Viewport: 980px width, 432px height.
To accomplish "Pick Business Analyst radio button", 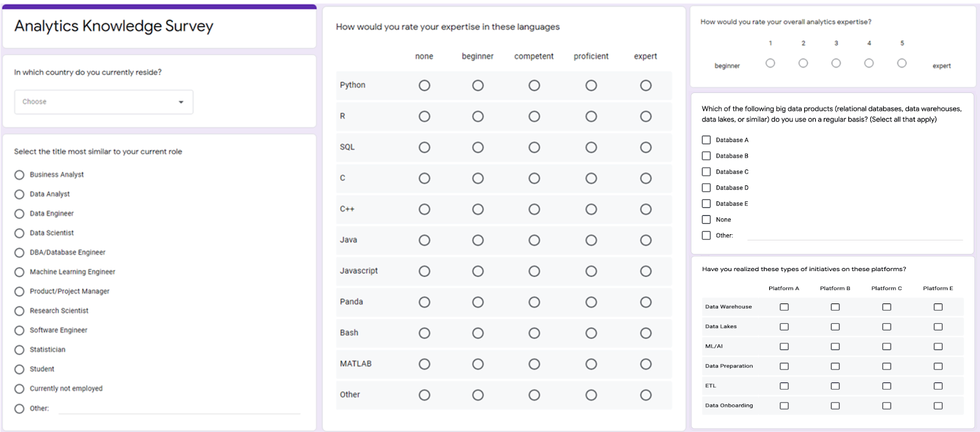I will click(20, 175).
